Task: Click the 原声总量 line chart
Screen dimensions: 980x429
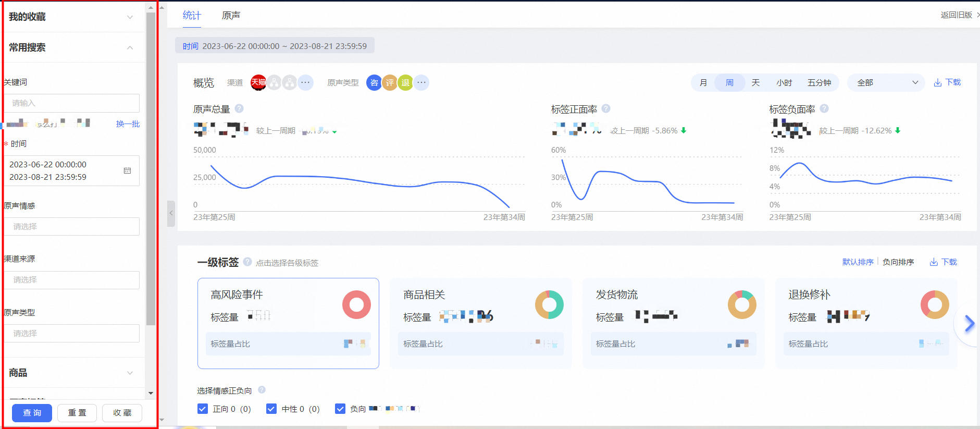Action: (359, 183)
